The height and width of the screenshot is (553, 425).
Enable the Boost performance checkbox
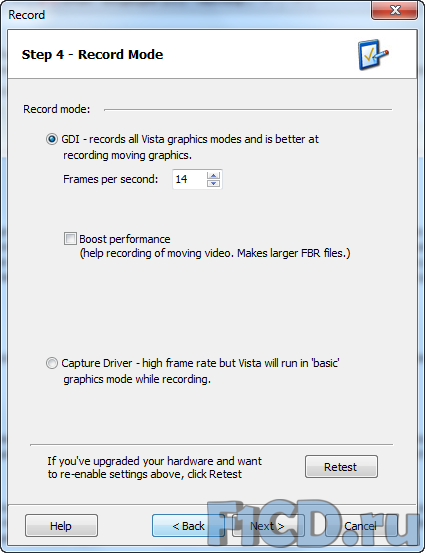70,239
